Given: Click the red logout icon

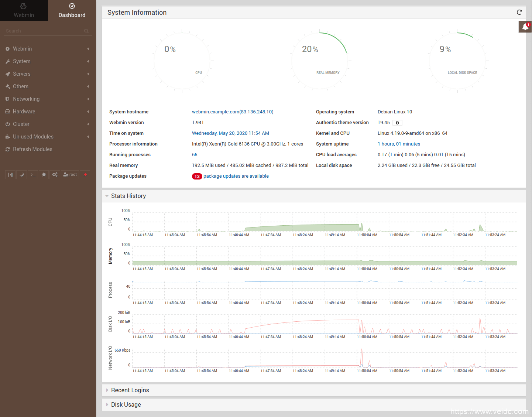Looking at the screenshot, I should 85,175.
